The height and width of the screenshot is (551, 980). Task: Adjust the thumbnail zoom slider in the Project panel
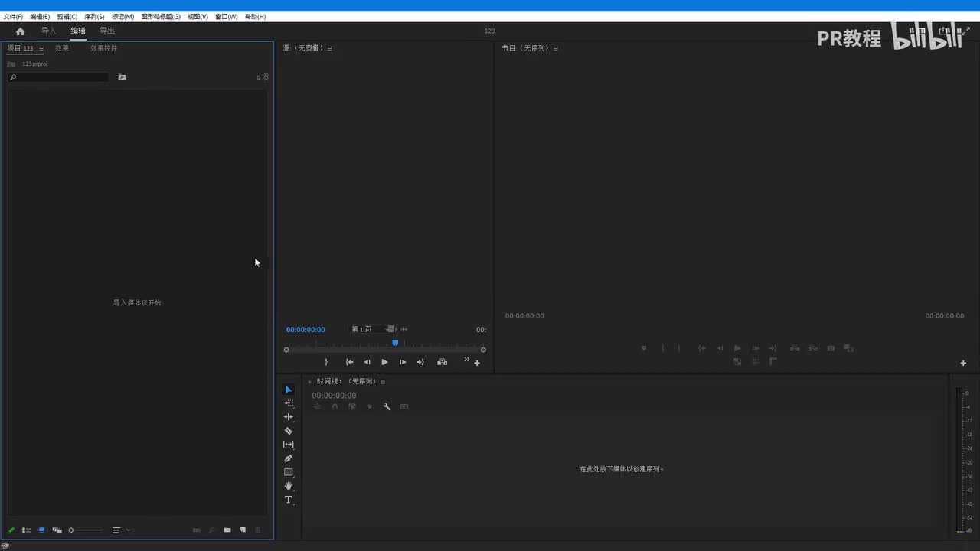coord(86,530)
